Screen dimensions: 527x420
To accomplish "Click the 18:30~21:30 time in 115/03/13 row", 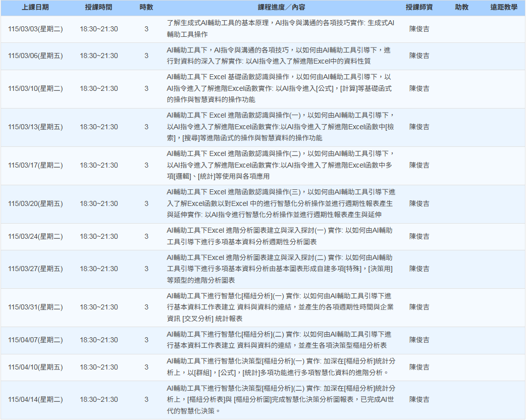I will 98,127.
